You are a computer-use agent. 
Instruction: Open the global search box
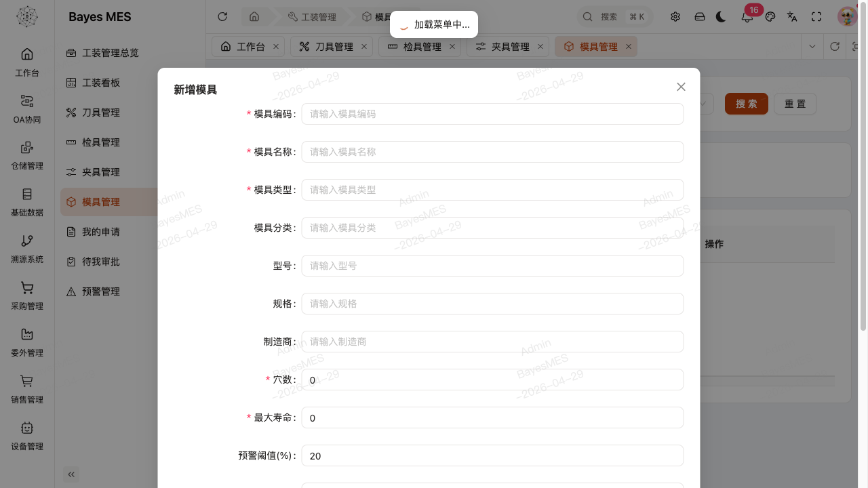coord(614,17)
